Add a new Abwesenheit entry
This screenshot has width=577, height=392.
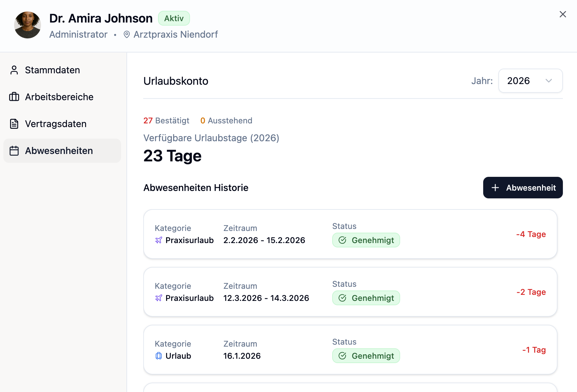[x=523, y=188]
